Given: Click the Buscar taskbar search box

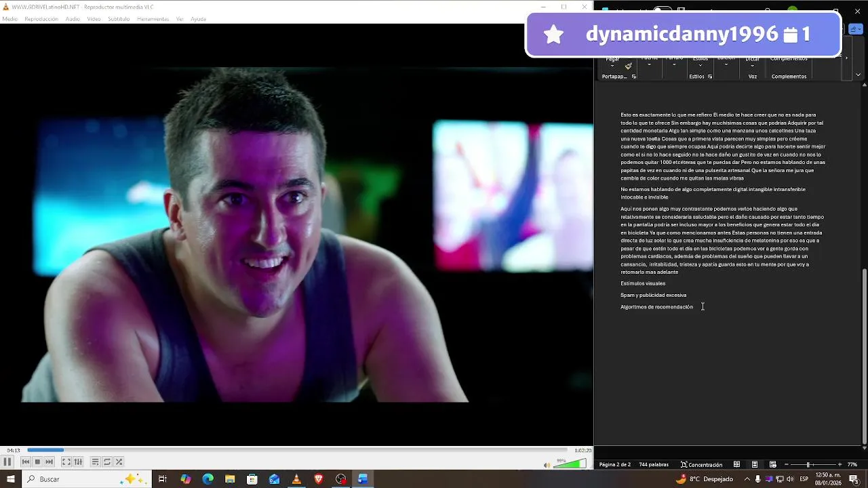Looking at the screenshot, I should point(86,479).
